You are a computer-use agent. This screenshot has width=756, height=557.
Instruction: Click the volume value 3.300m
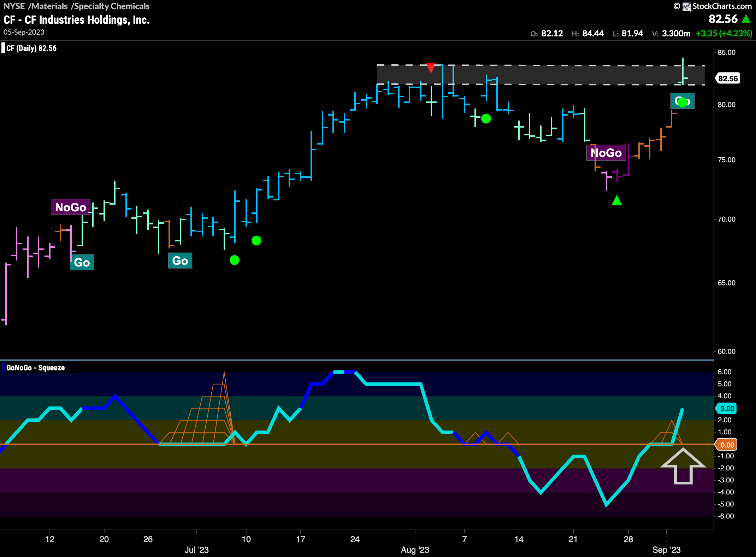[676, 34]
